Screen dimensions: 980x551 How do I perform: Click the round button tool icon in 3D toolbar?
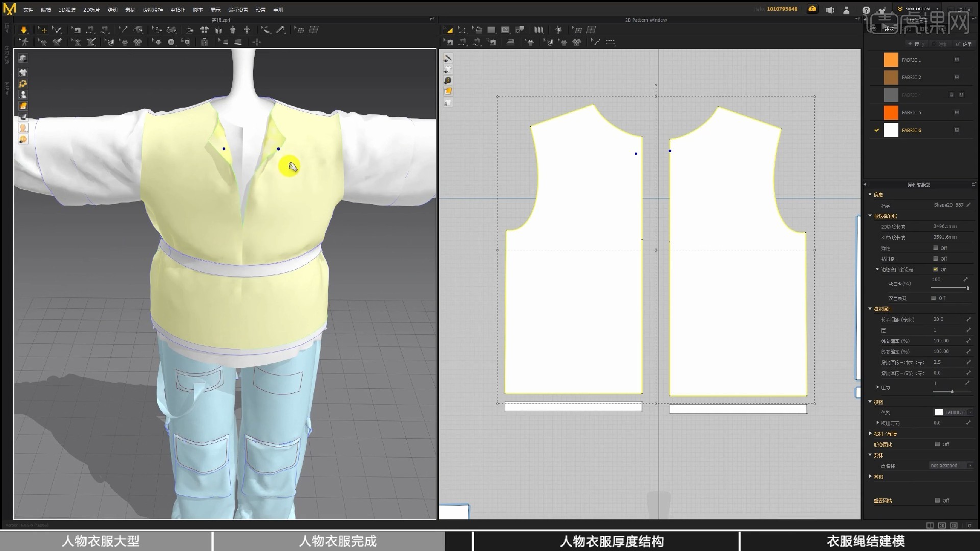click(x=171, y=42)
